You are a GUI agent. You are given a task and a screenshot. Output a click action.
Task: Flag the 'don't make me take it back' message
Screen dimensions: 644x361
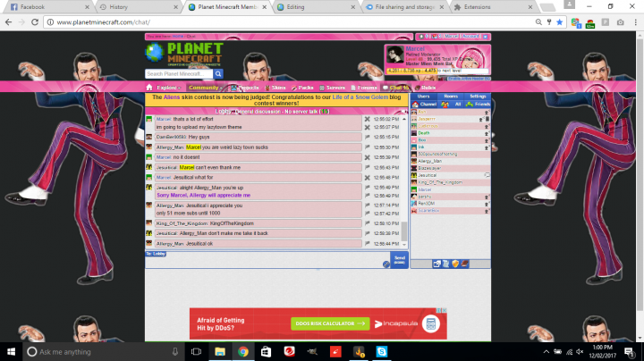point(368,233)
